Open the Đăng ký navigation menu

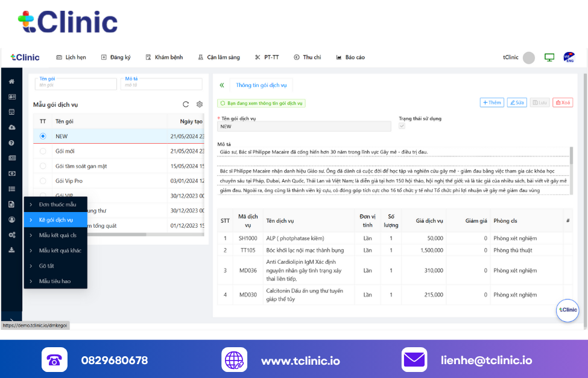pyautogui.click(x=116, y=57)
